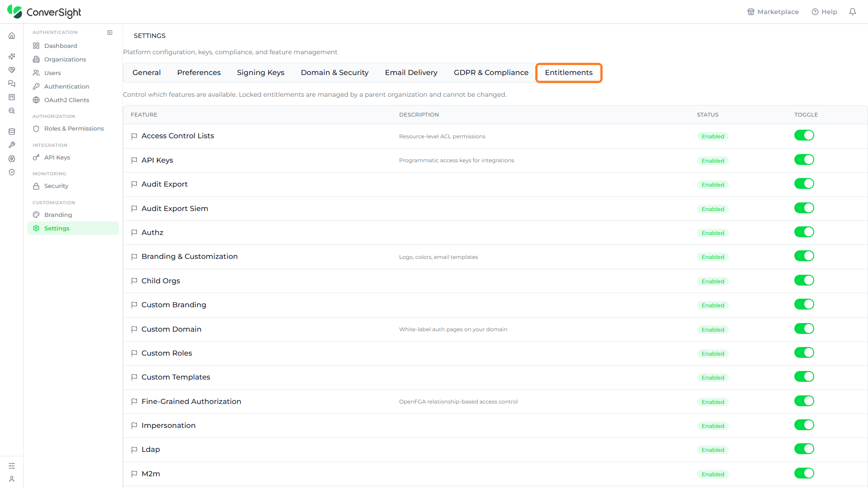This screenshot has width=868, height=488.
Task: Click the ConverSight logo
Action: (x=44, y=12)
